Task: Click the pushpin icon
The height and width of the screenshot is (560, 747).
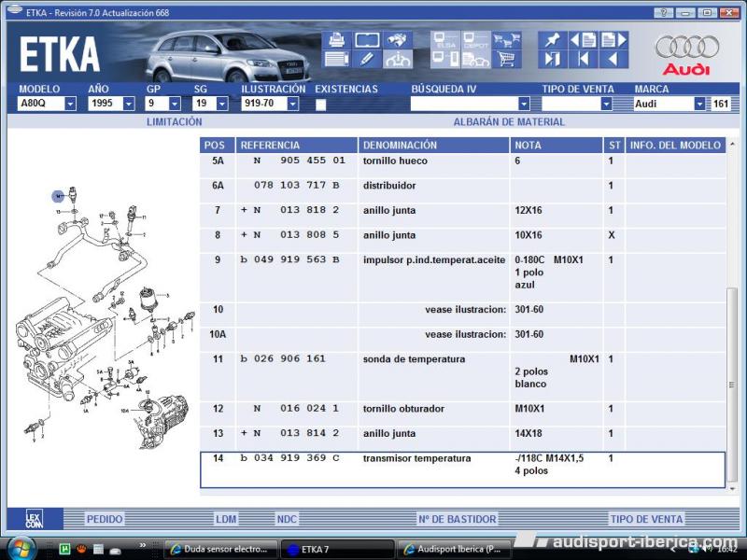Action: click(553, 40)
